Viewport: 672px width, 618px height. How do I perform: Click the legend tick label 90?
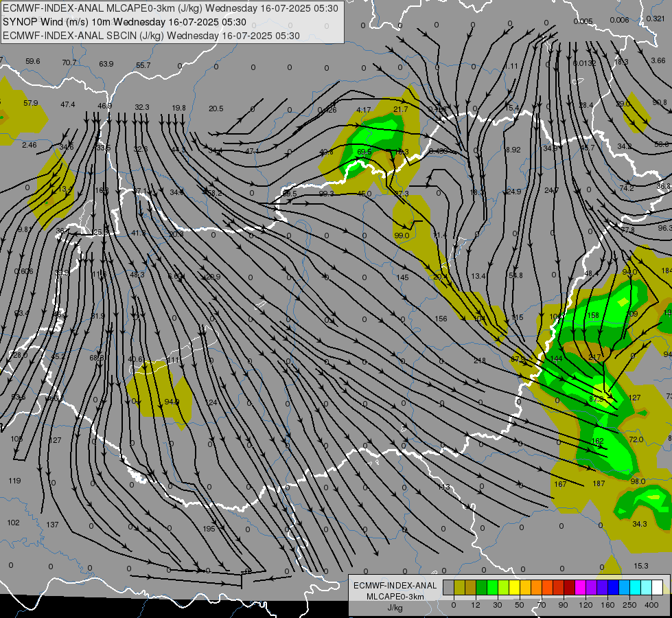(x=564, y=605)
